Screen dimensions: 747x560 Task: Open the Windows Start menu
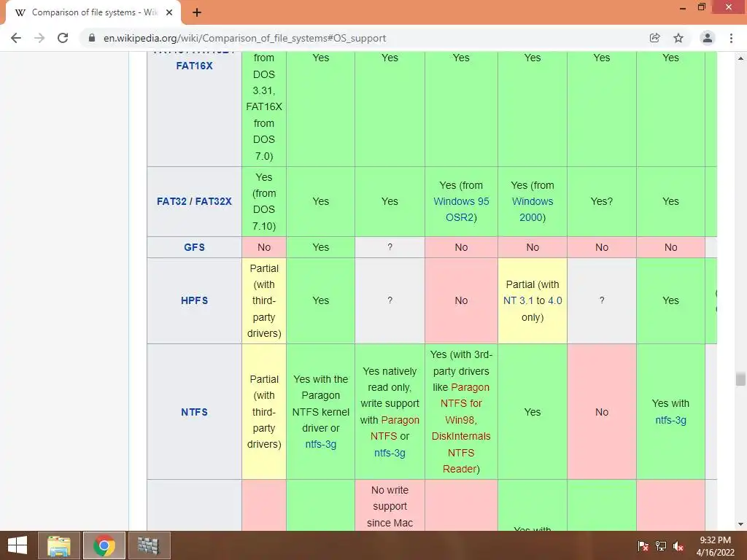18,545
